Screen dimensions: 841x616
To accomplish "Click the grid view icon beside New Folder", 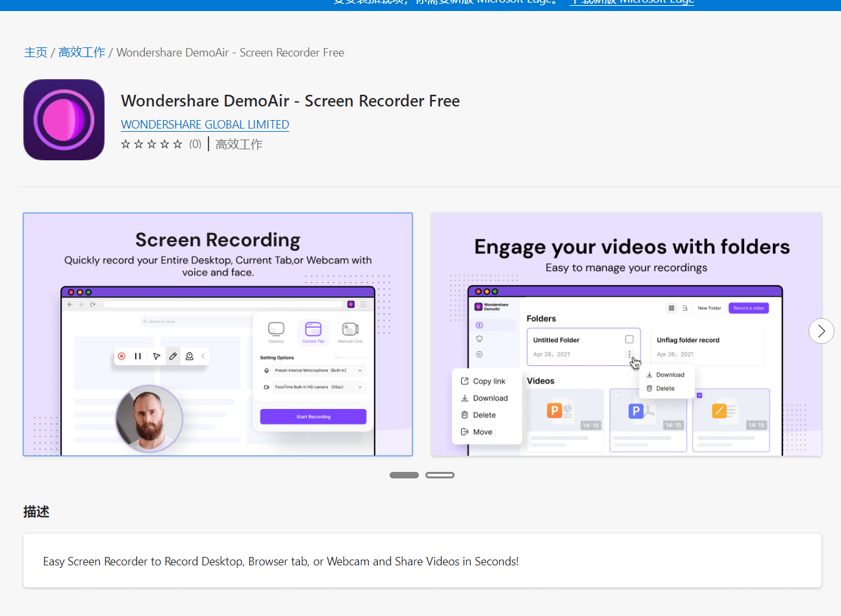I will (x=671, y=308).
